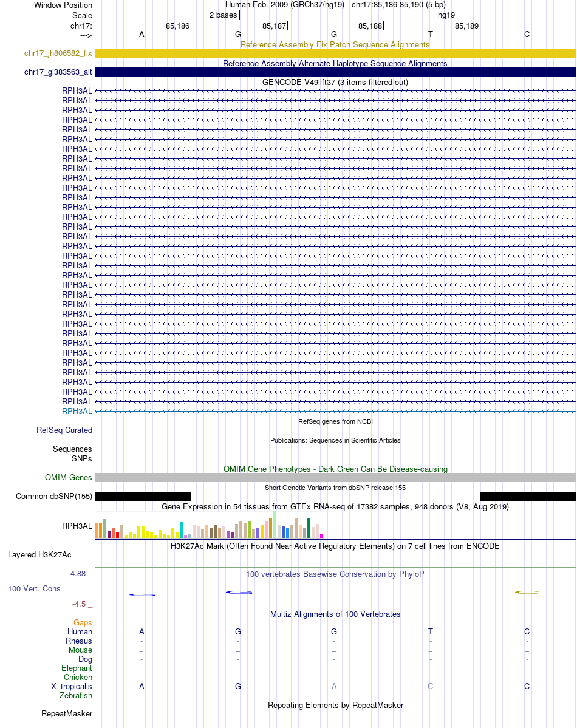
Task: Click the GENCODE V49lift37 track title
Action: (x=335, y=82)
